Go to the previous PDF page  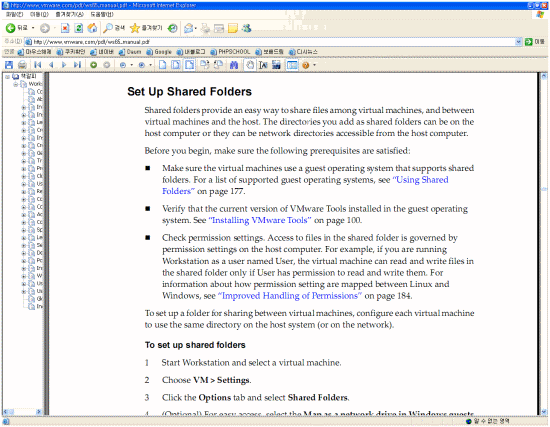(x=51, y=65)
